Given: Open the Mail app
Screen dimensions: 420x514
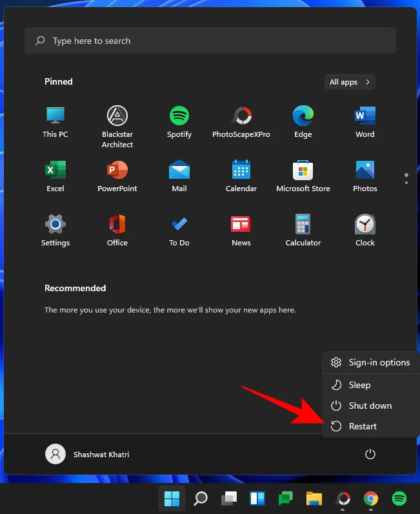Looking at the screenshot, I should (x=179, y=176).
